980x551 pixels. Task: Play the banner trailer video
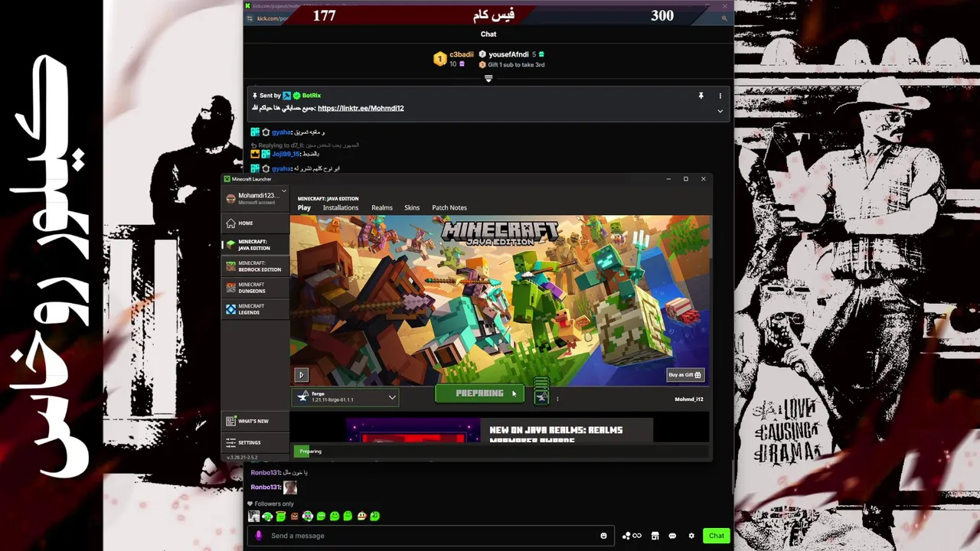(x=301, y=375)
